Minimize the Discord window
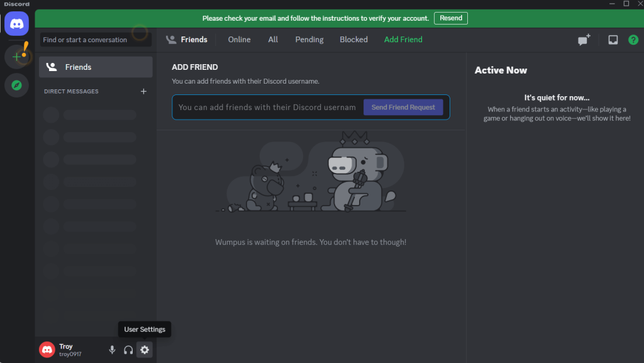The image size is (644, 363). pyautogui.click(x=612, y=4)
